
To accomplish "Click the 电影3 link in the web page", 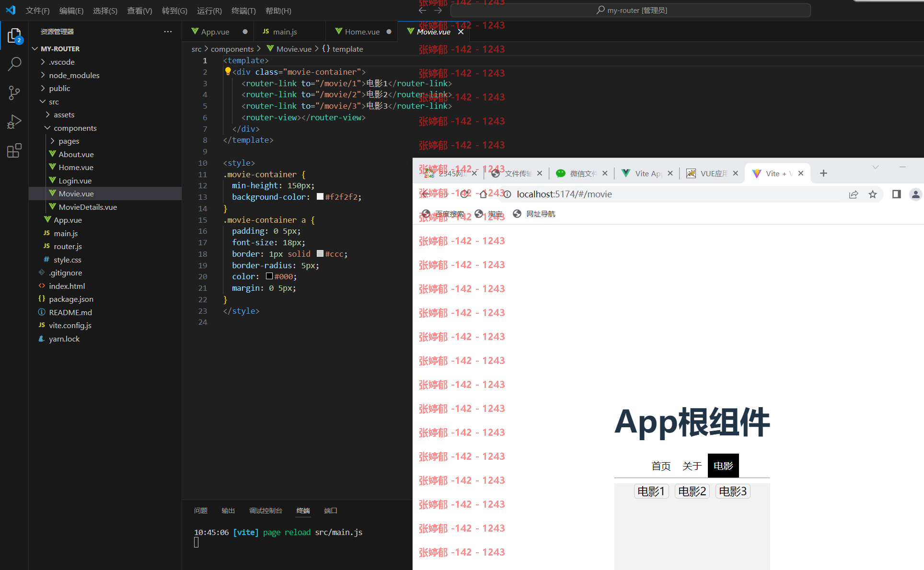I will pyautogui.click(x=733, y=491).
